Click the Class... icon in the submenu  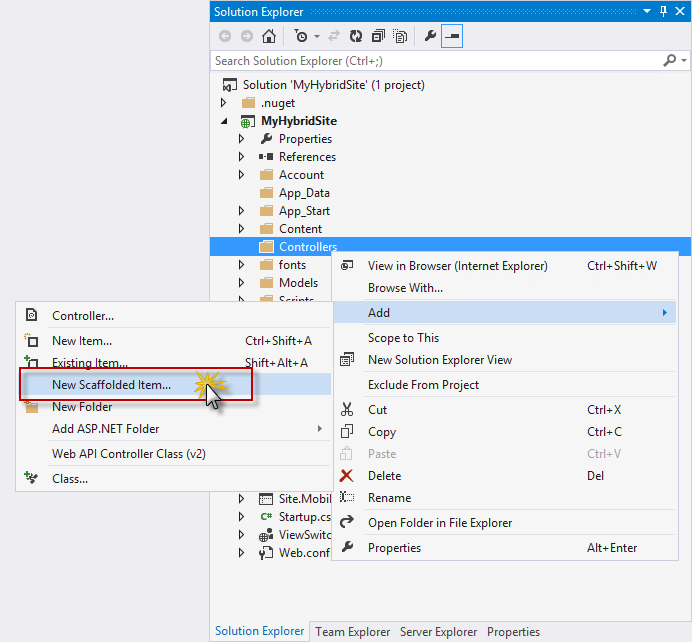coord(31,478)
